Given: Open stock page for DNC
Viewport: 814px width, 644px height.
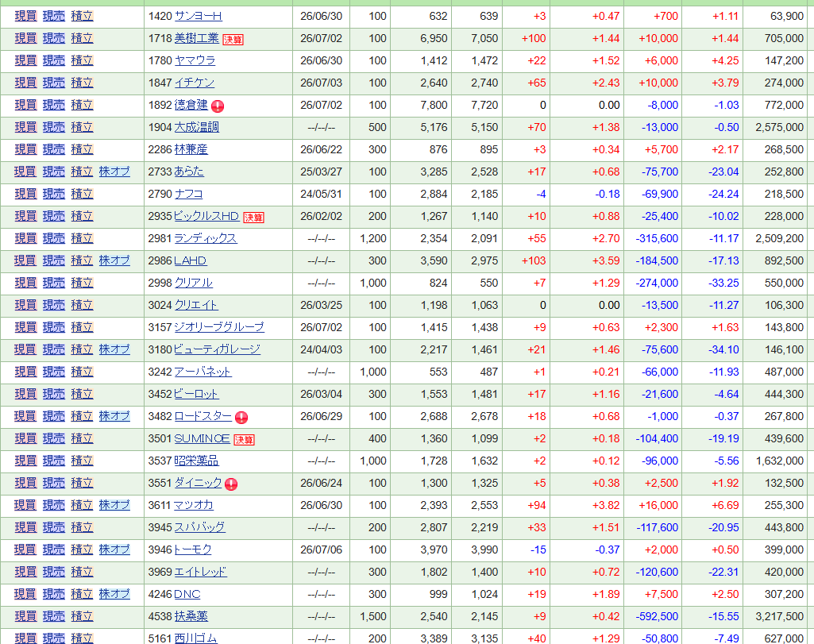Looking at the screenshot, I should click(x=187, y=595).
